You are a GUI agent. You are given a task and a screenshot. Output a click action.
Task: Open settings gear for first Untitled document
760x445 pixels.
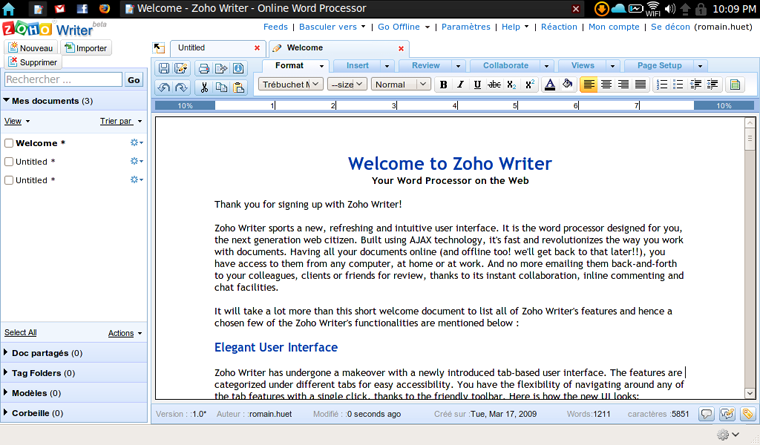136,161
